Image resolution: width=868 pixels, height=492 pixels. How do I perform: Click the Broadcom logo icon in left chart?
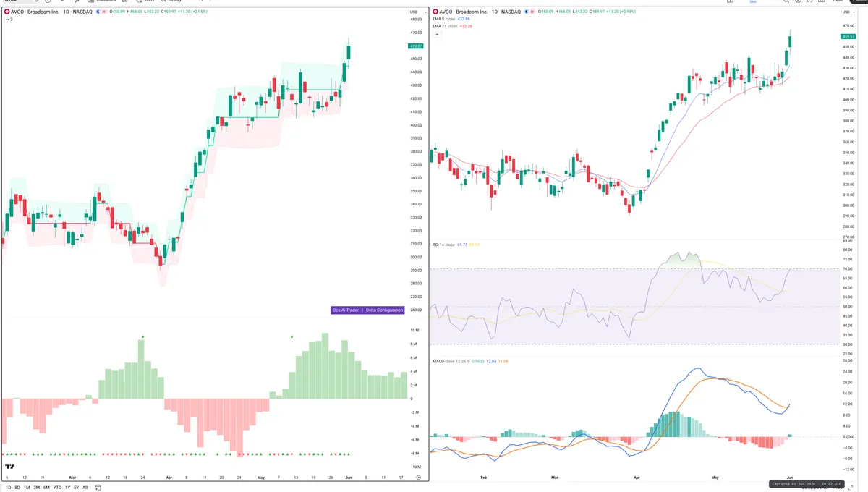click(x=7, y=12)
